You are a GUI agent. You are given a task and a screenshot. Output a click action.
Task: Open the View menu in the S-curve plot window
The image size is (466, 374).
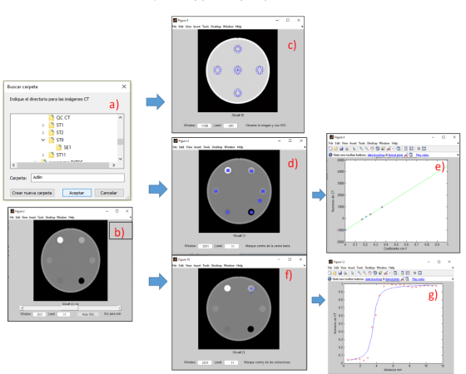tap(343, 268)
